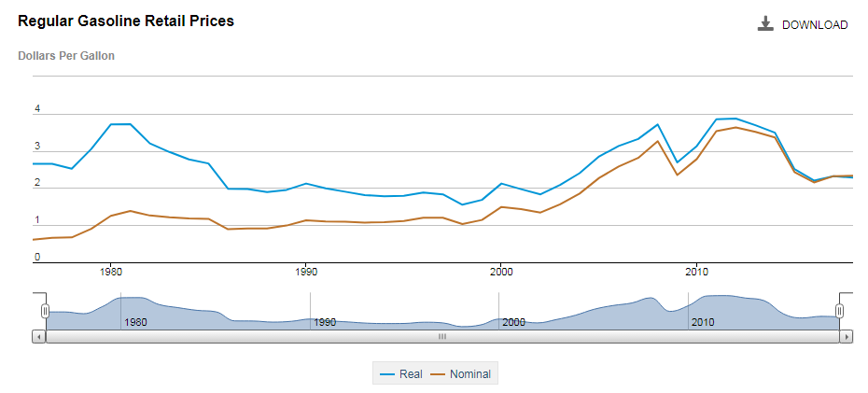Click the 1990 marker in the navigator
Viewport: 868px width, 393px height.
coord(325,322)
